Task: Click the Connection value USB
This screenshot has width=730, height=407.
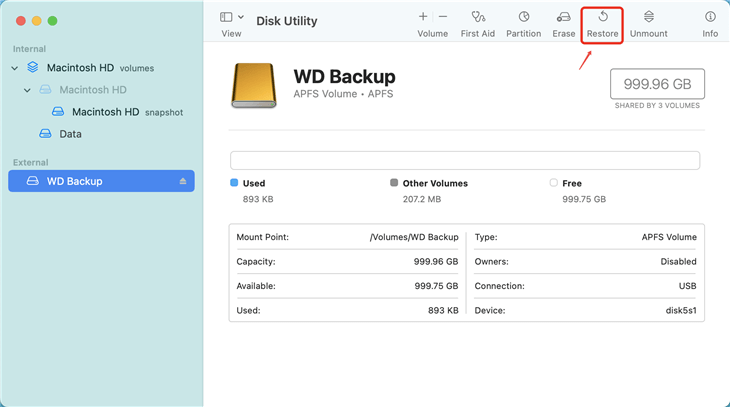Action: click(687, 286)
